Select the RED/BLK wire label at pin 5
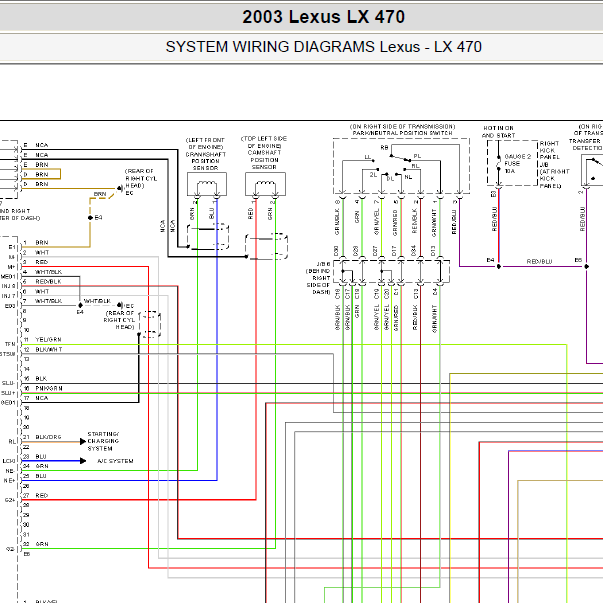The image size is (603, 603). [48, 282]
